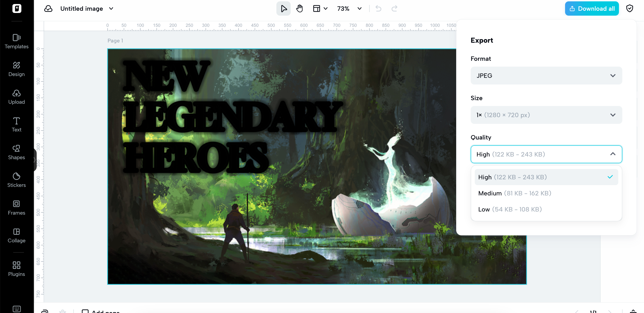
Task: Open the 73% zoom level dropdown
Action: [349, 9]
